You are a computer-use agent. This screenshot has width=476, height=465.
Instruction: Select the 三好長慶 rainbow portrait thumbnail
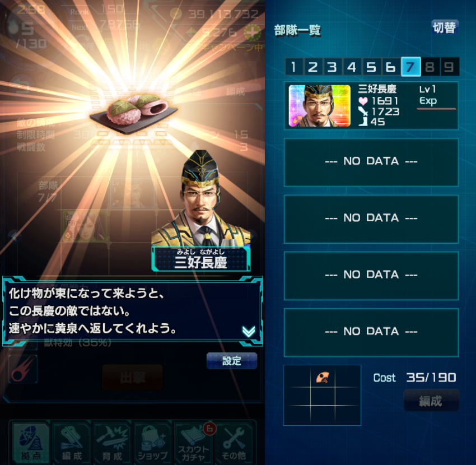[319, 105]
